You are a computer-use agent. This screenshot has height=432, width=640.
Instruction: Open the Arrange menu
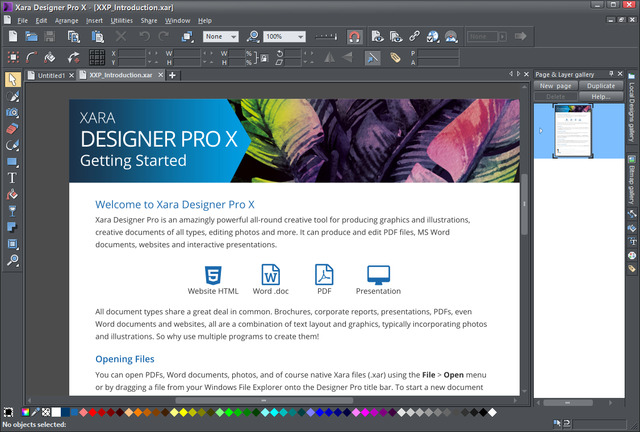pos(67,20)
